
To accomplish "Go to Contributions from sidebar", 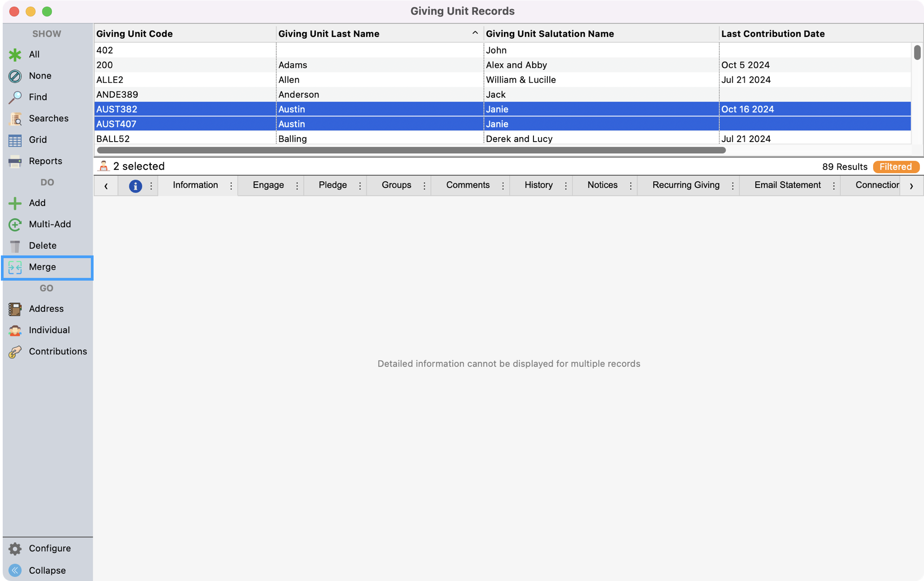I will pos(58,351).
